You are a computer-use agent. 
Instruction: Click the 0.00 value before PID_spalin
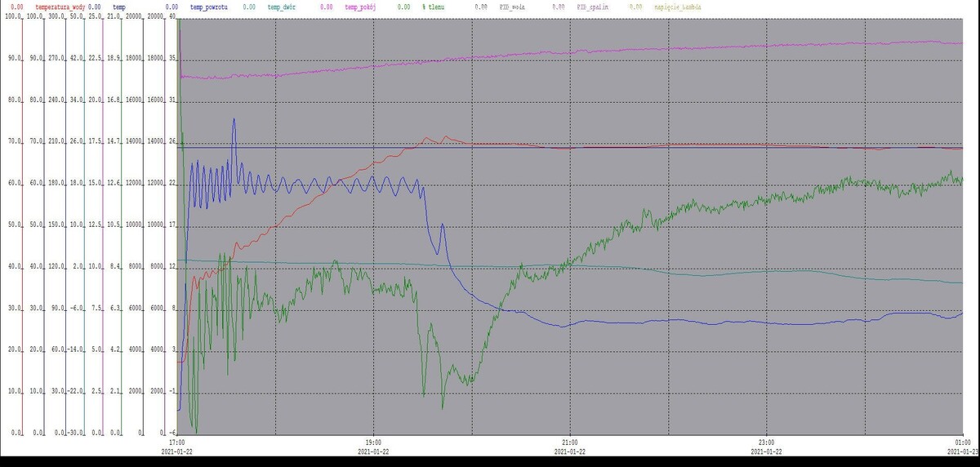point(558,7)
